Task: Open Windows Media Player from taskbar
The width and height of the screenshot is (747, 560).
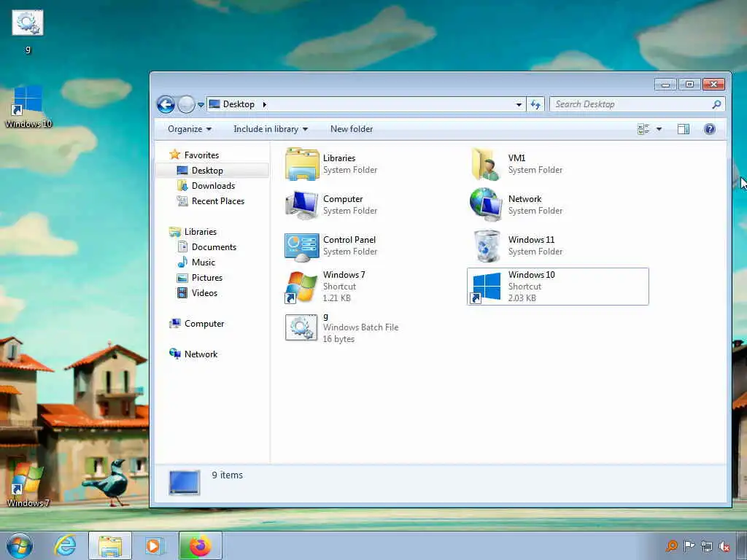Action: 153,545
